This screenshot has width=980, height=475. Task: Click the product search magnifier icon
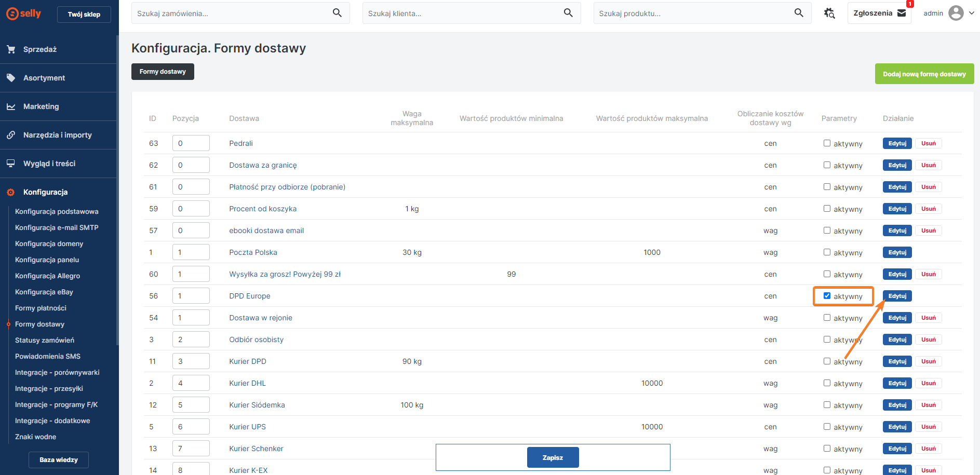coord(799,13)
